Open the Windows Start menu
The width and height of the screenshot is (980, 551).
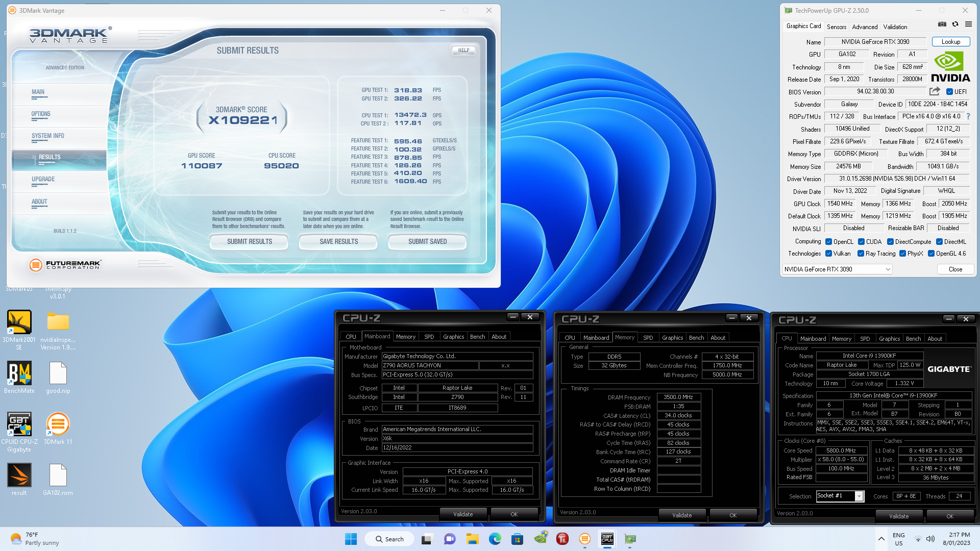click(351, 539)
